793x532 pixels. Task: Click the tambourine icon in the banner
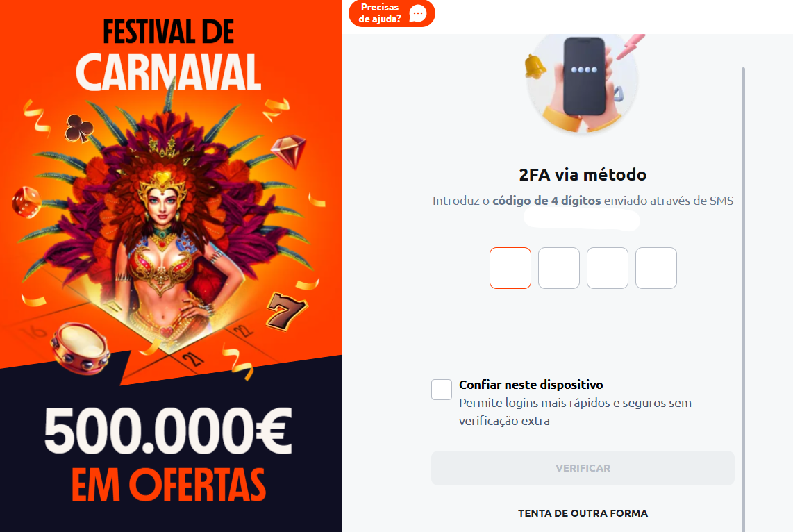coord(80,348)
